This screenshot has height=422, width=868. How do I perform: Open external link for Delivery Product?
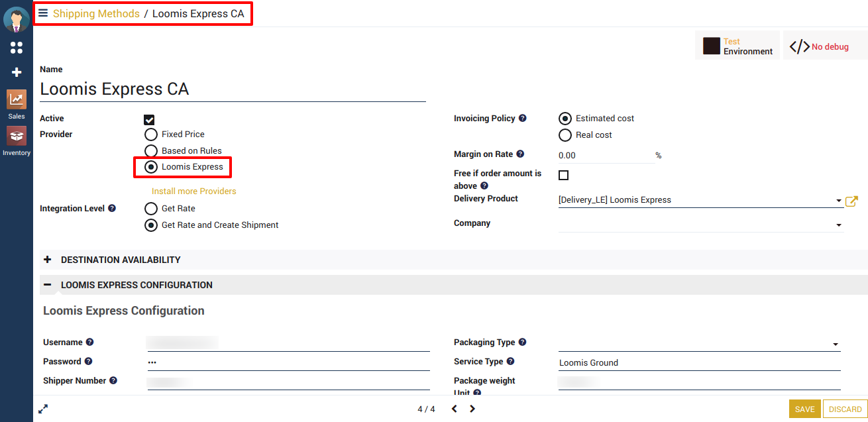[x=851, y=201]
